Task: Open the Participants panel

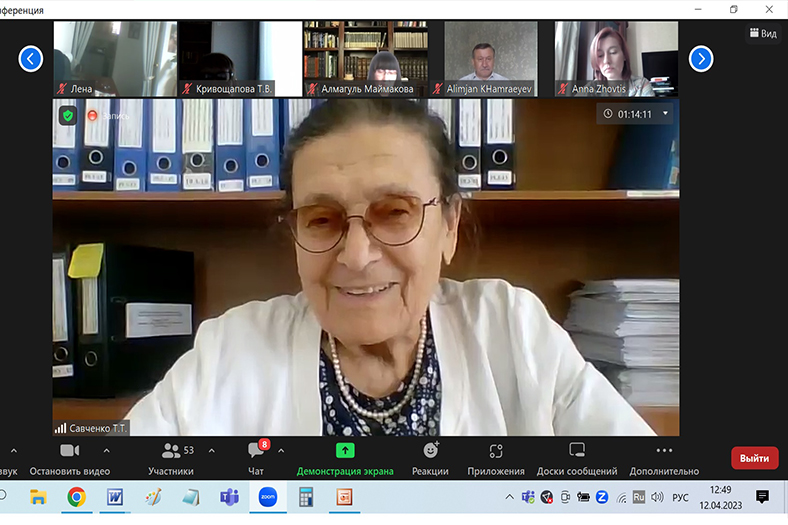Action: (171, 451)
